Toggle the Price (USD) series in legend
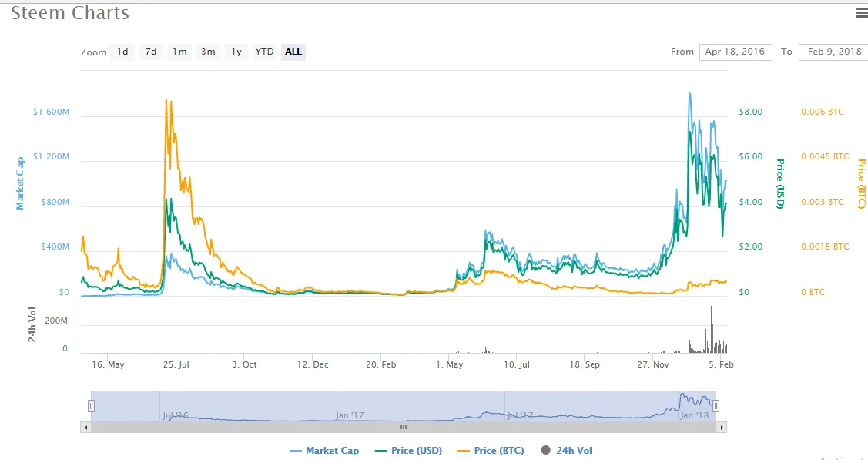 [x=408, y=451]
